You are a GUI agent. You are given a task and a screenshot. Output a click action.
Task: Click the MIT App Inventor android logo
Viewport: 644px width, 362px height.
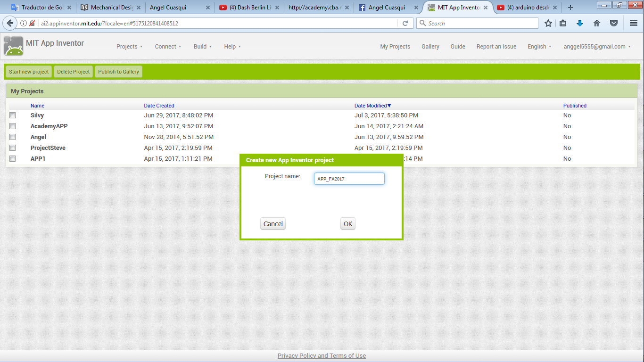click(13, 46)
